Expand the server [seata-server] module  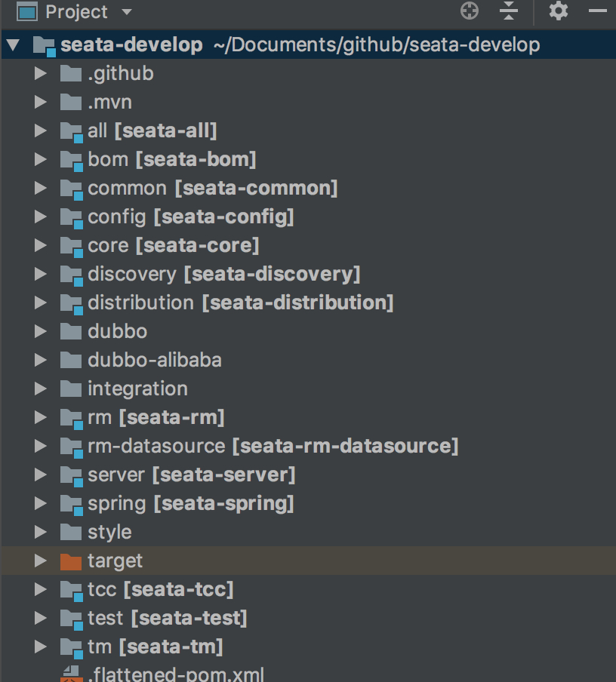(x=41, y=475)
